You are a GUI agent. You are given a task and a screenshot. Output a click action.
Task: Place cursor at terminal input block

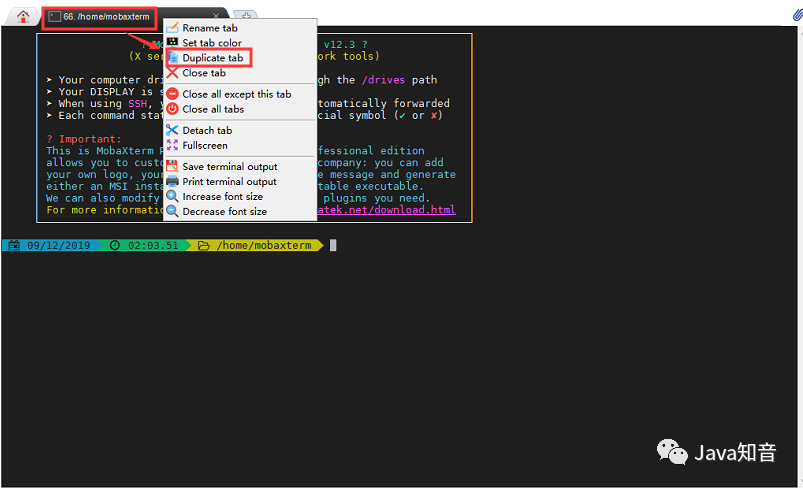(333, 245)
